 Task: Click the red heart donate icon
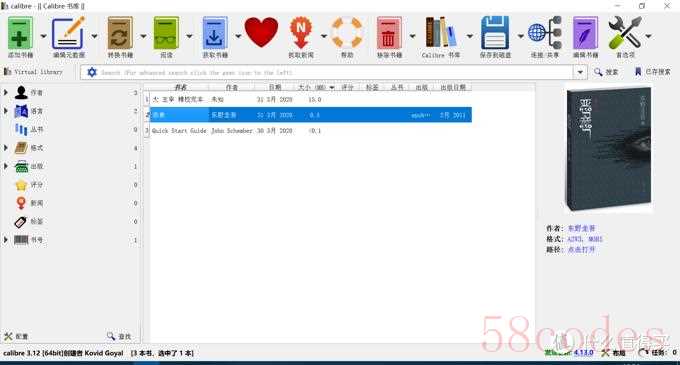(261, 32)
